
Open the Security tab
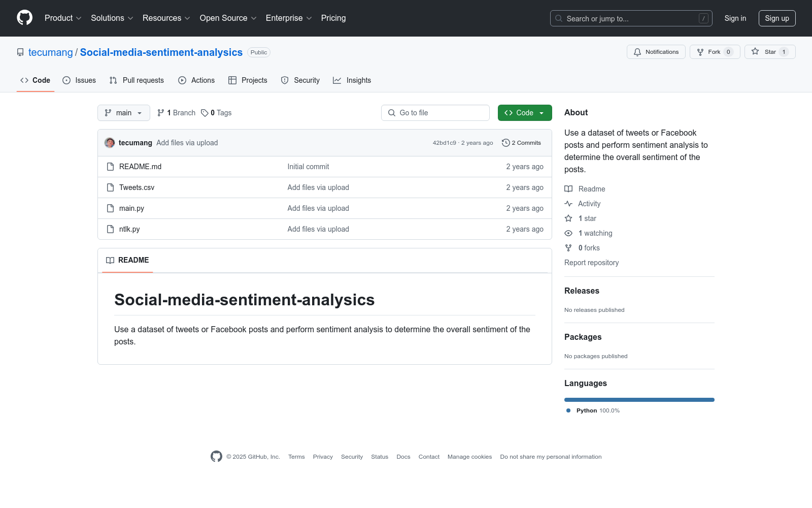300,80
